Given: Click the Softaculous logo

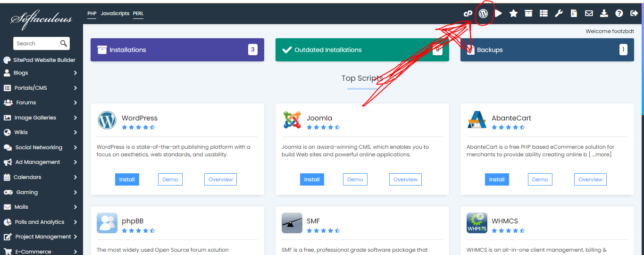Looking at the screenshot, I should coord(42,19).
